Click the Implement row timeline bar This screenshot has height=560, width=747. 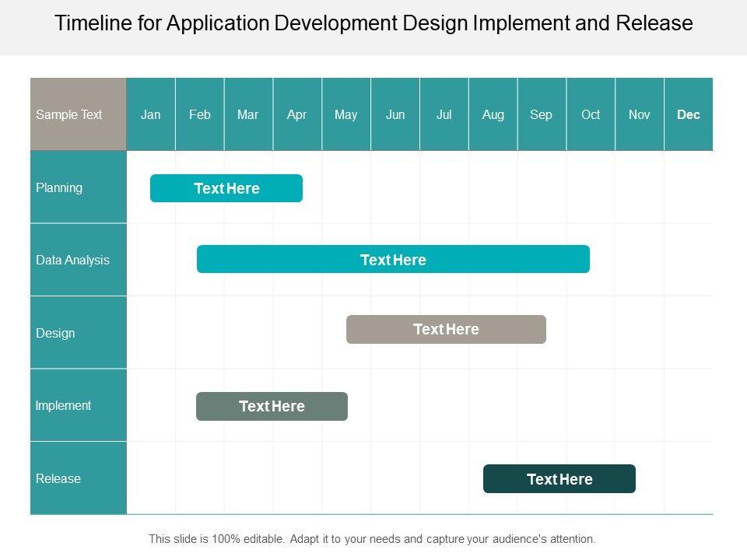point(272,406)
